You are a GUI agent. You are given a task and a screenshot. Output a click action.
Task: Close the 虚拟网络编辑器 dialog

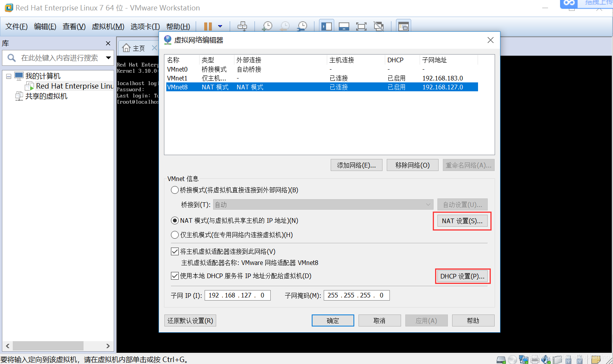[490, 40]
